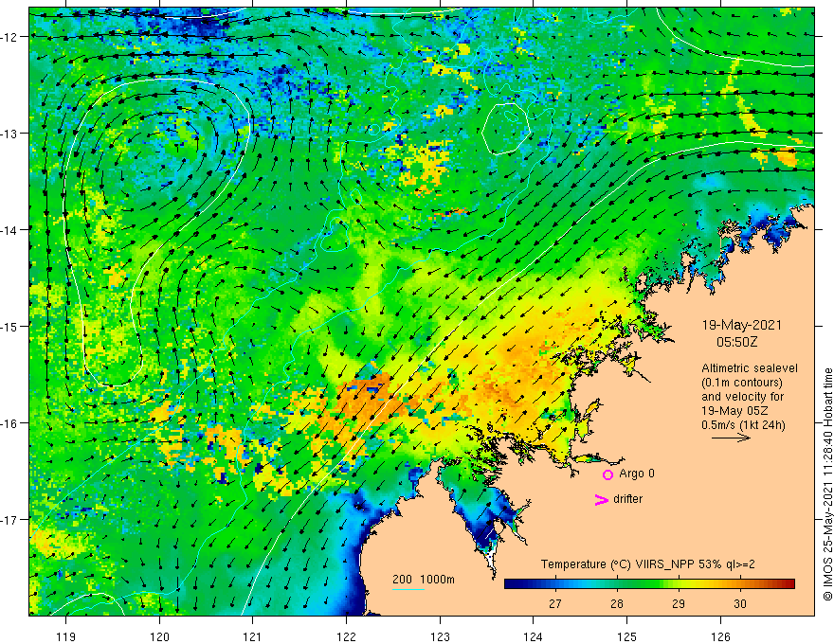Click the '19-May 05Z' caption line
This screenshot has height=644, width=834.
tap(734, 411)
